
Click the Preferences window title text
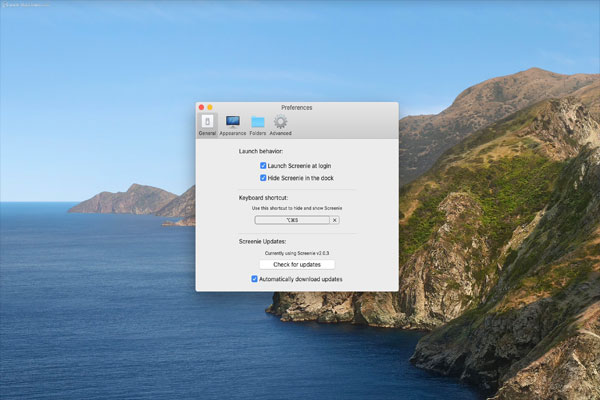[x=297, y=107]
